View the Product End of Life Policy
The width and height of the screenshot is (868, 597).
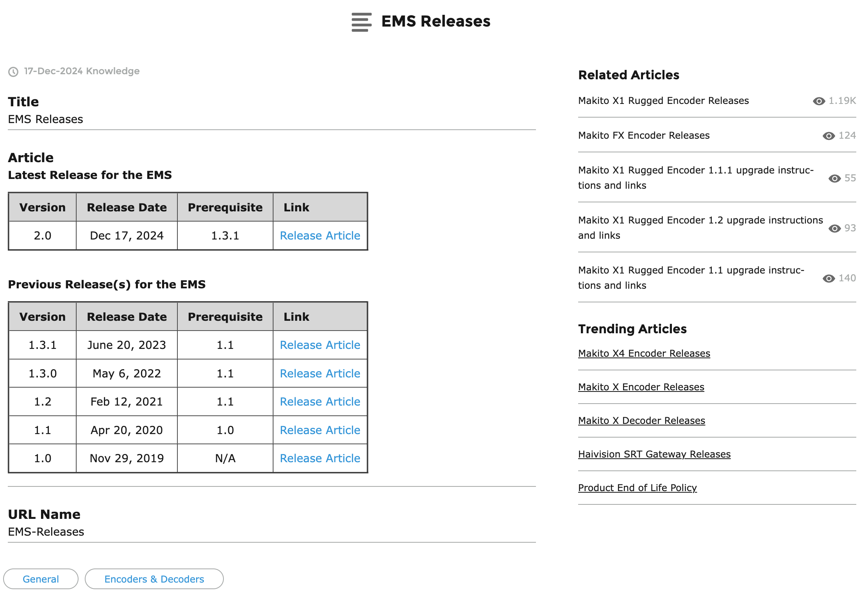[x=638, y=488]
